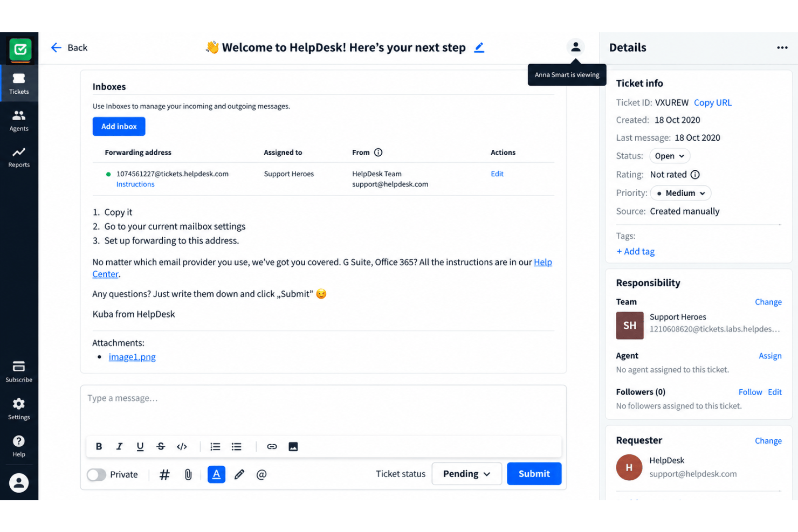
Task: Toggle the text formatting toolbar button
Action: click(x=216, y=474)
